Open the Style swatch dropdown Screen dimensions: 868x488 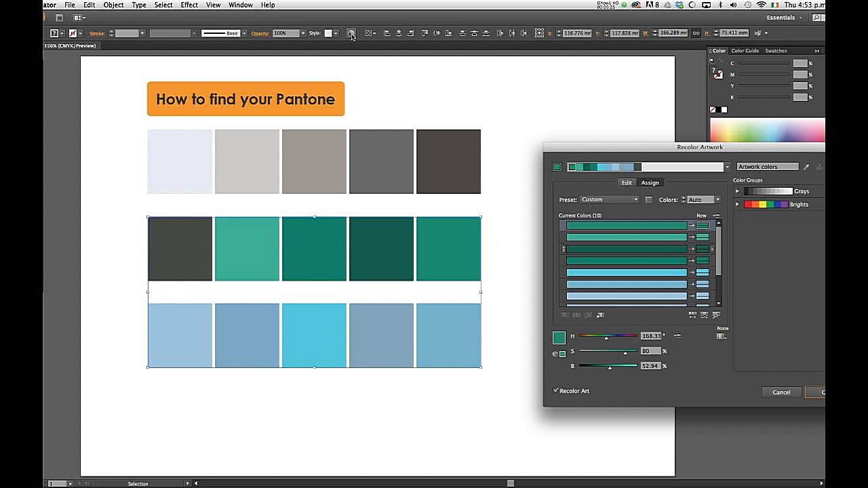click(336, 33)
